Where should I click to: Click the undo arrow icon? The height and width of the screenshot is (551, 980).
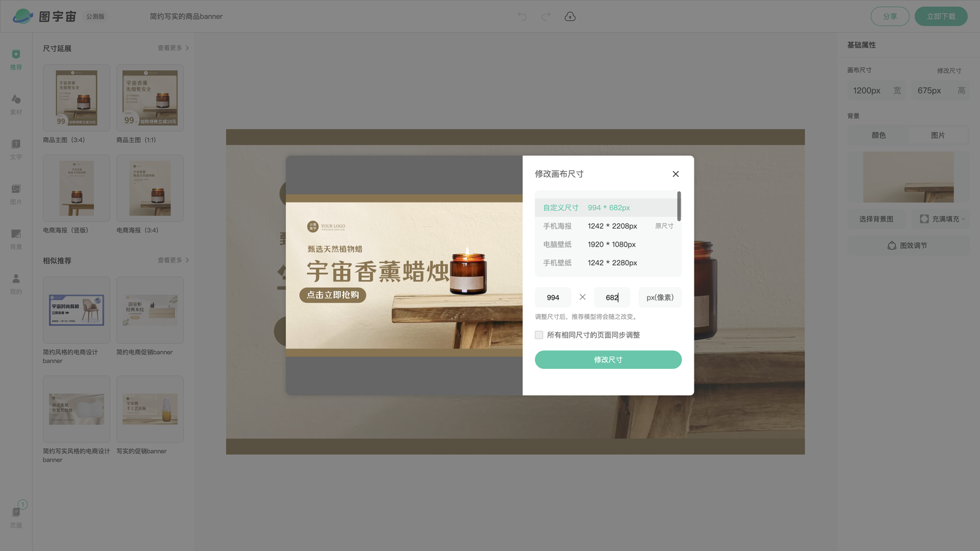click(x=522, y=16)
